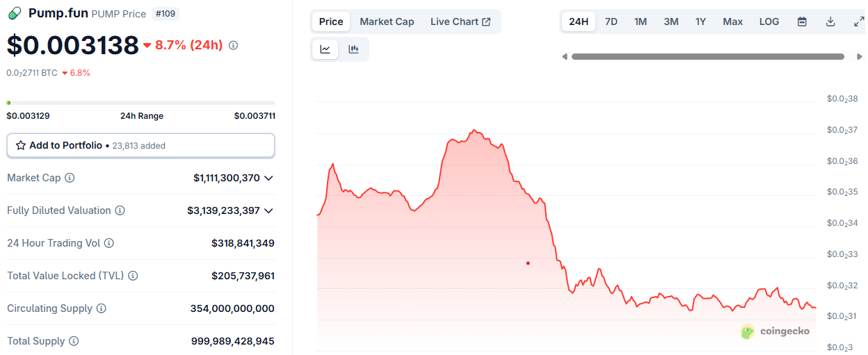
Task: Select the line chart view icon
Action: (325, 49)
